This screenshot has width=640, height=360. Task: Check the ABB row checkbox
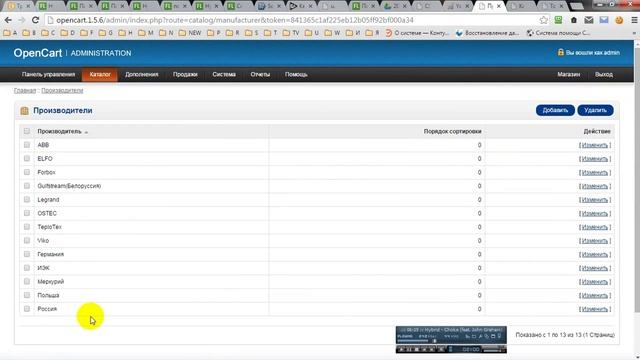[x=27, y=145]
